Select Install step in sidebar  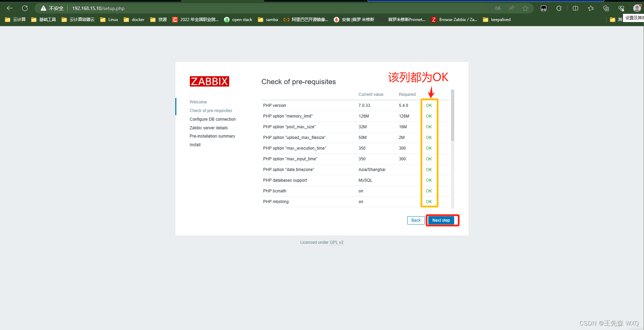[195, 145]
